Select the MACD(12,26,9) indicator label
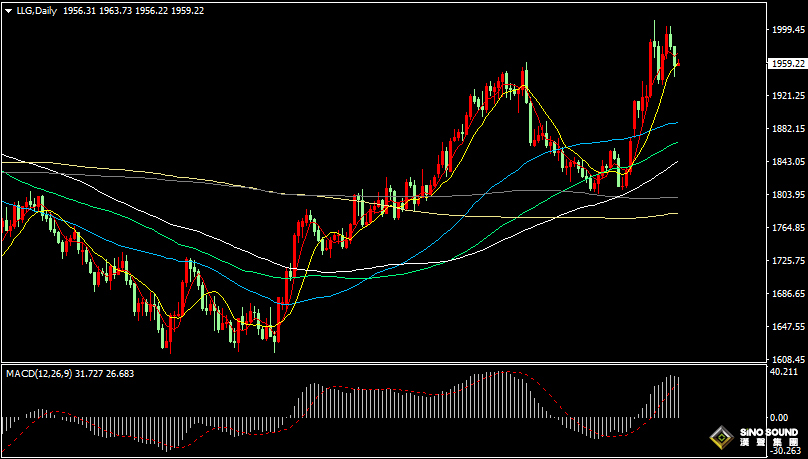 [x=39, y=374]
